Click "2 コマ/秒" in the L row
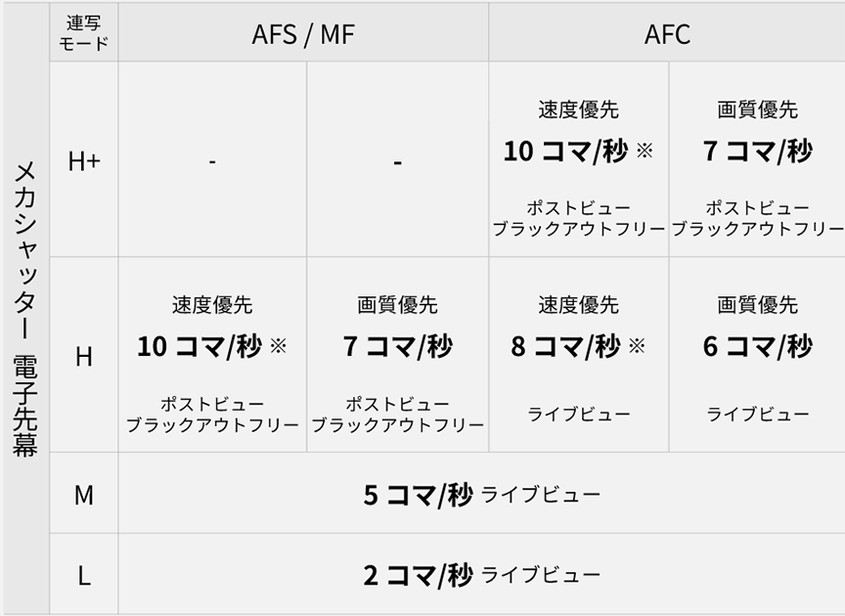 pyautogui.click(x=418, y=576)
